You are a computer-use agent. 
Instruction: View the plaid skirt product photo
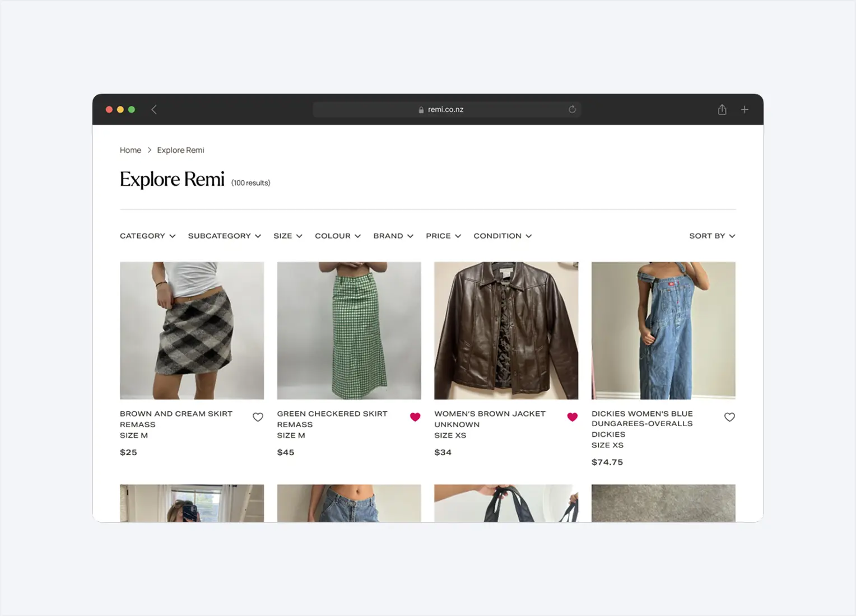pos(192,330)
